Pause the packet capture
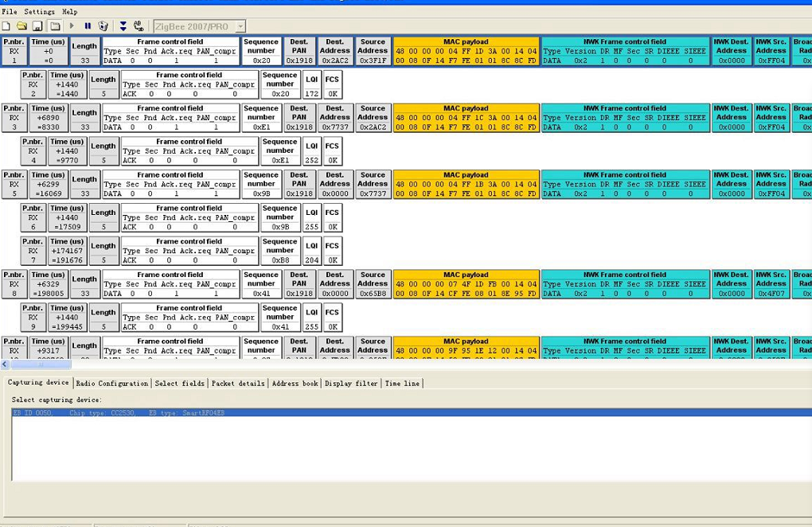Image resolution: width=812 pixels, height=527 pixels. point(89,25)
